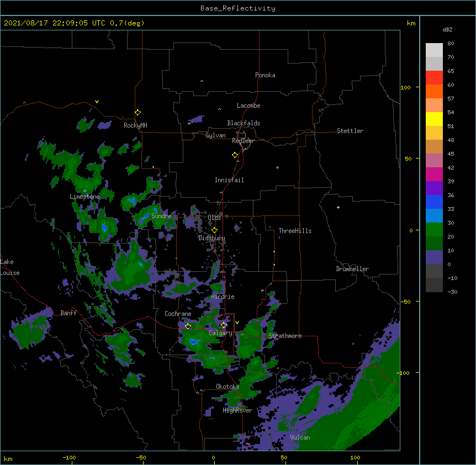Click the Lake Louise label
The height and width of the screenshot is (465, 476).
point(10,267)
